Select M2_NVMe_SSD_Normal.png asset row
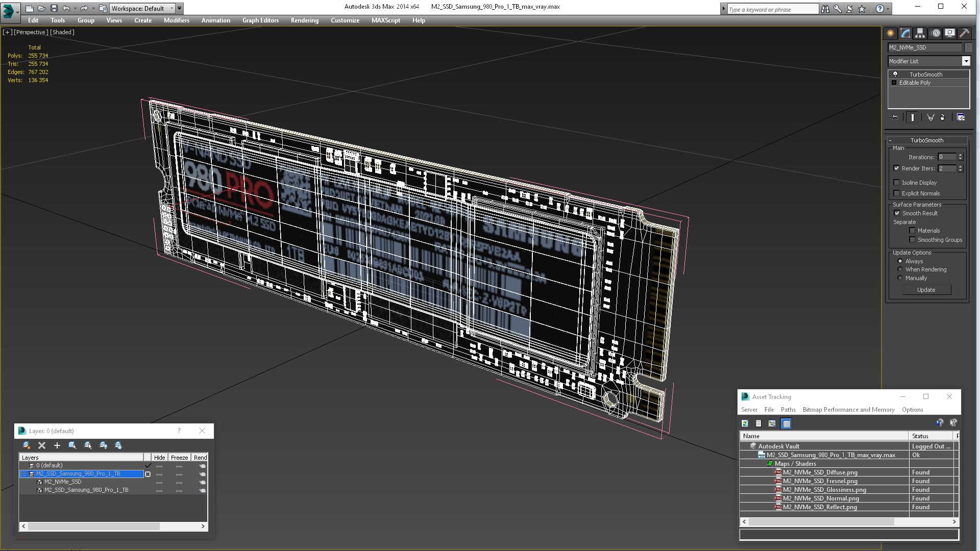The height and width of the screenshot is (551, 980). (821, 498)
